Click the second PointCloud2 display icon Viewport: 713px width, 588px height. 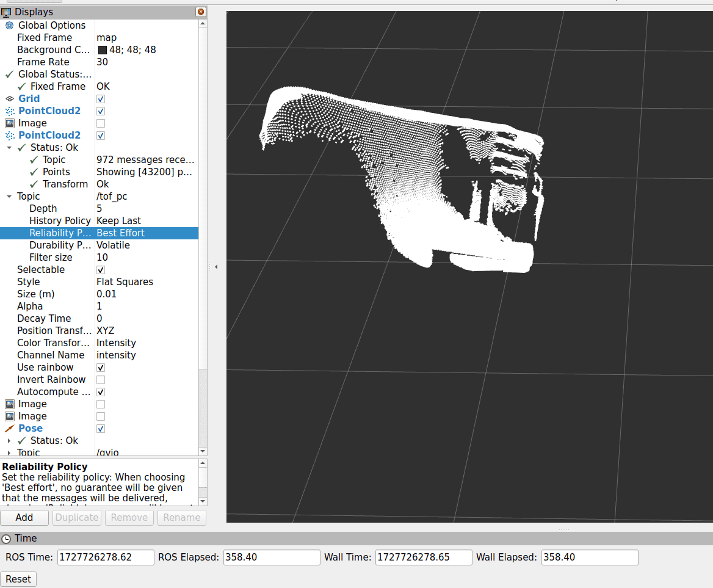tap(10, 136)
